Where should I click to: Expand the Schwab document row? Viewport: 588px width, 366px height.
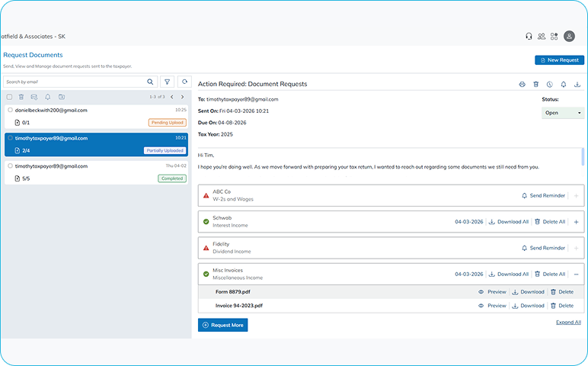click(576, 221)
